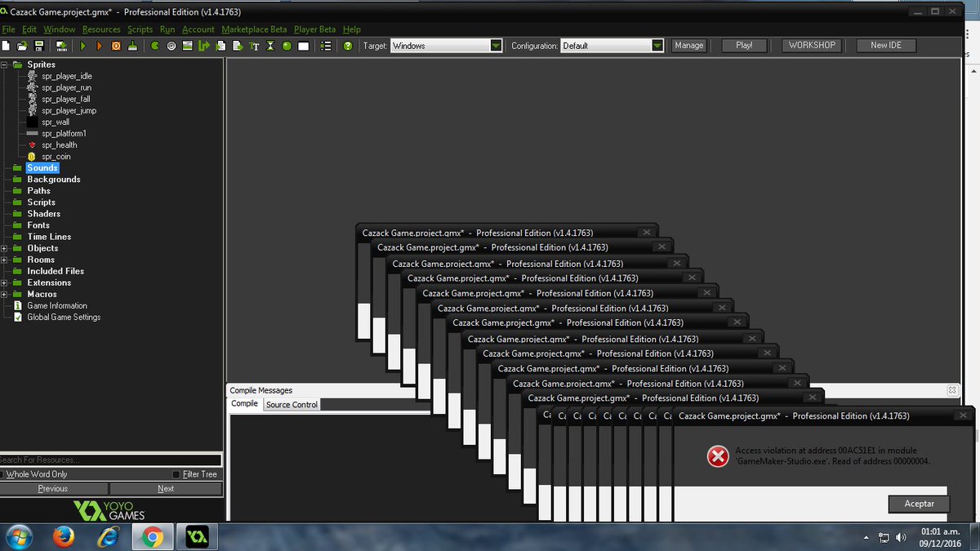
Task: Expand the Extensions folder
Action: click(x=4, y=282)
